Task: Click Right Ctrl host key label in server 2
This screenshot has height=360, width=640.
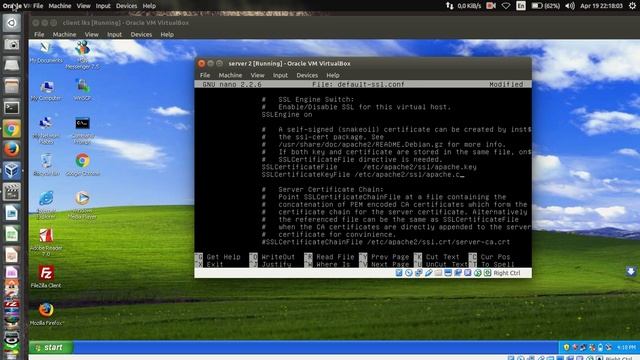Action: (507, 273)
